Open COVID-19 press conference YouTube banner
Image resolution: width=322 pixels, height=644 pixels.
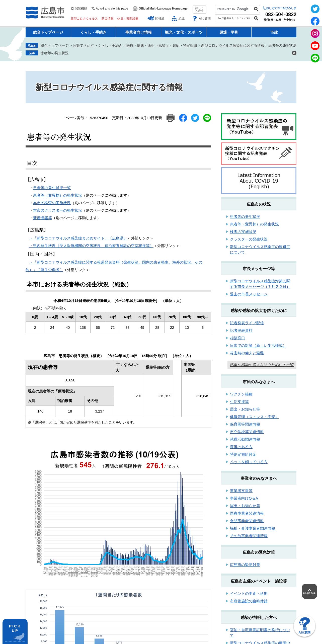click(259, 127)
